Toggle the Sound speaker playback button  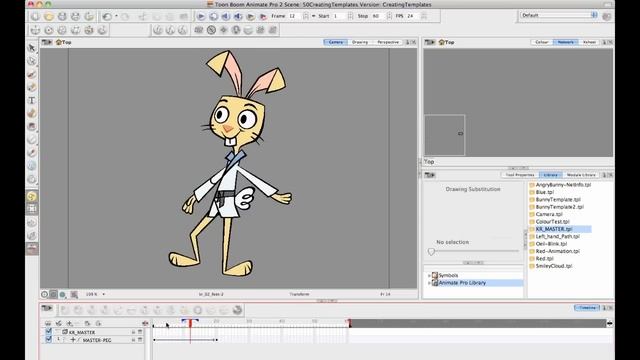[226, 16]
